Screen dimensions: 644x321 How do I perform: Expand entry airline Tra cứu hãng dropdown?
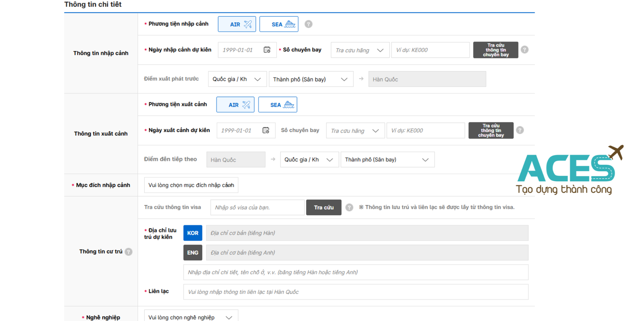pyautogui.click(x=360, y=50)
